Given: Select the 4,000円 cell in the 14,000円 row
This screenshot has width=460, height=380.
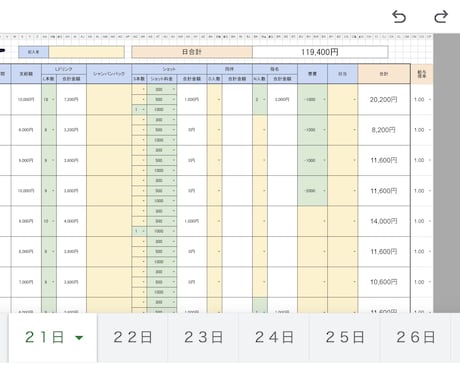Looking at the screenshot, I should [71, 221].
